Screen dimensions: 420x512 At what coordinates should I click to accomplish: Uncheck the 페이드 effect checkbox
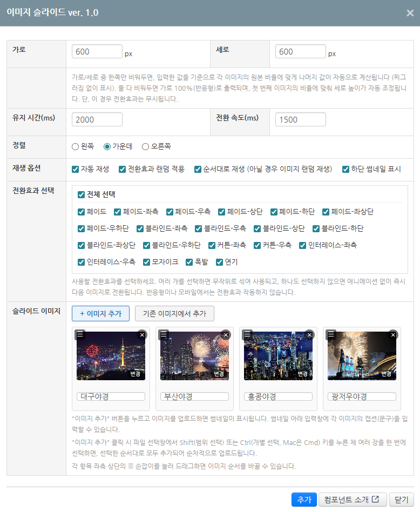click(82, 212)
